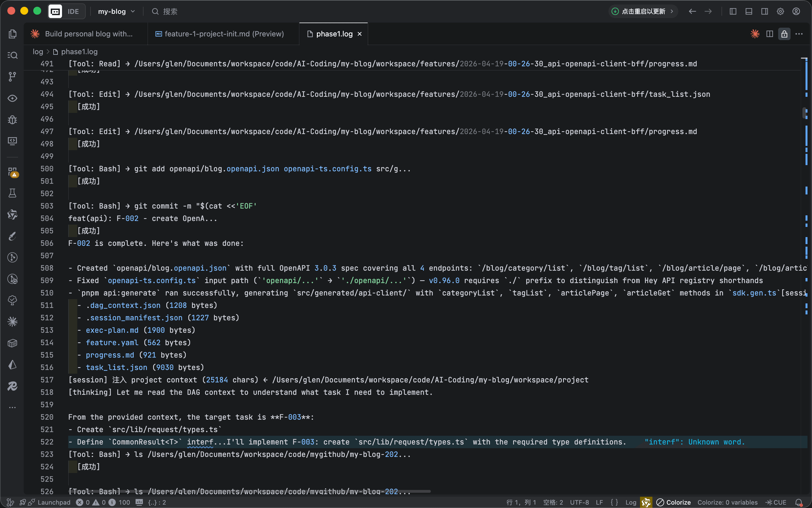Open the container box icon in activity bar
The image size is (812, 508).
pyautogui.click(x=12, y=343)
